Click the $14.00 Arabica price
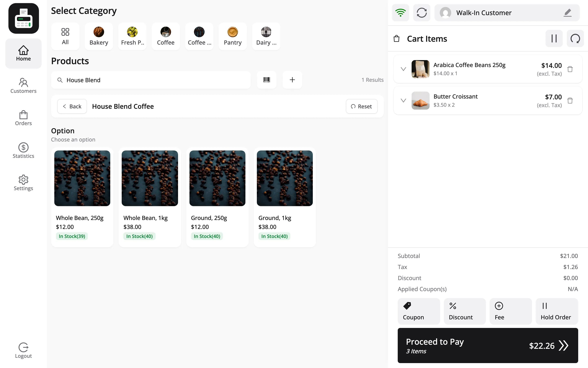Screen dimensions: 588x368 [x=551, y=65]
